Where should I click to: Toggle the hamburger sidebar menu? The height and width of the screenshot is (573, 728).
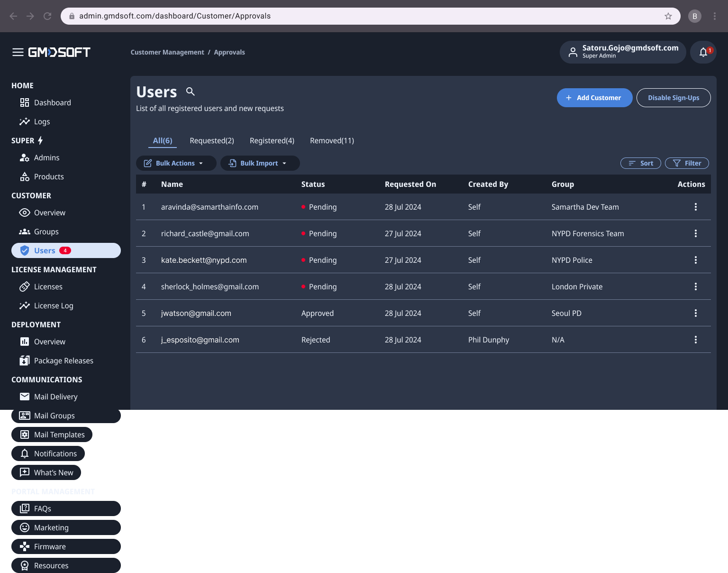click(x=18, y=52)
